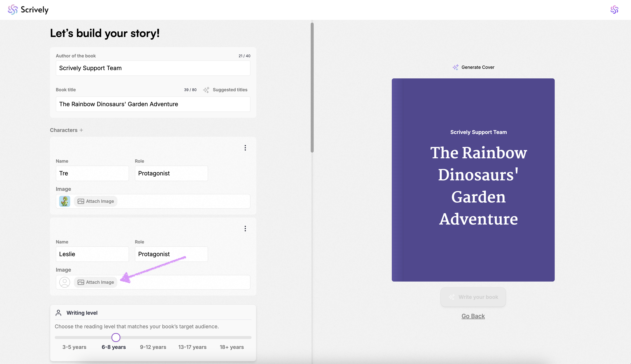Click the Go Back link
Image resolution: width=631 pixels, height=364 pixels.
tap(473, 316)
